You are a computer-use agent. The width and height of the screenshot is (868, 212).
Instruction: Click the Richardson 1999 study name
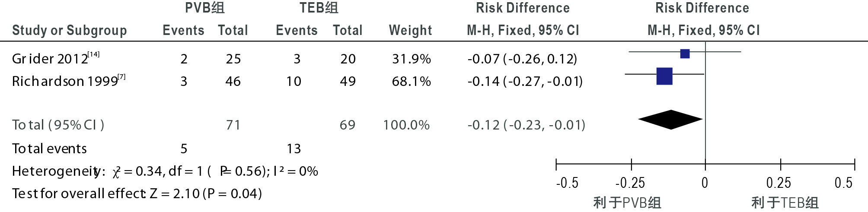(x=65, y=81)
